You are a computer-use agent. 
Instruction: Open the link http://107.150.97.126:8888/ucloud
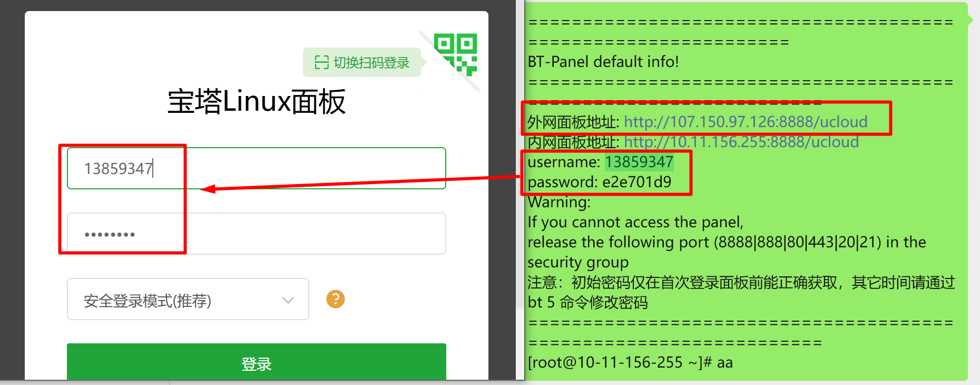[746, 122]
